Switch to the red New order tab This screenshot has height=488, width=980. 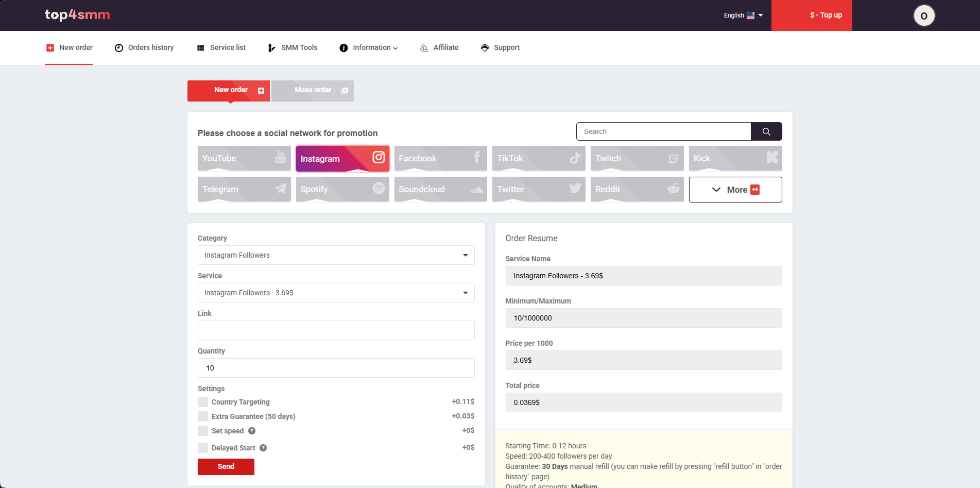[229, 91]
